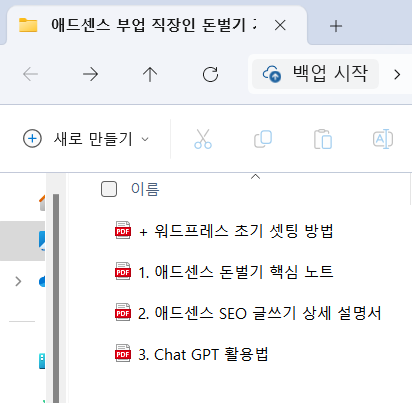
Task: Go up one folder level
Action: (150, 74)
